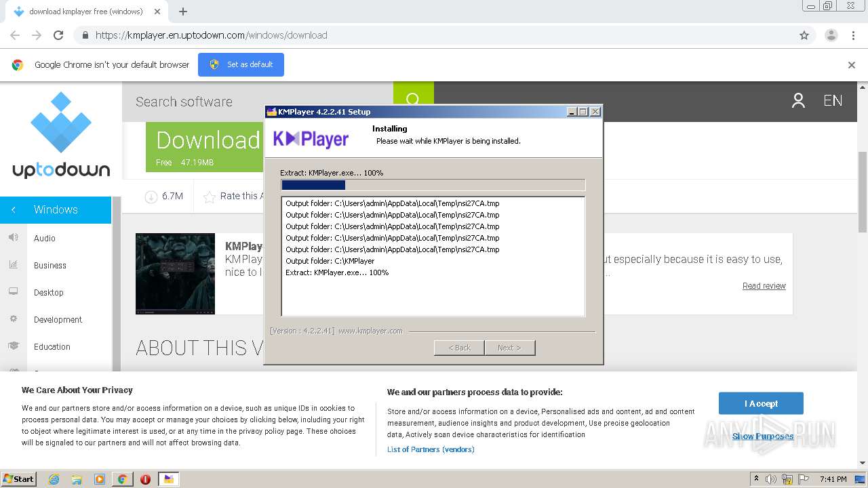Click the Development gear sidebar icon

13,319
